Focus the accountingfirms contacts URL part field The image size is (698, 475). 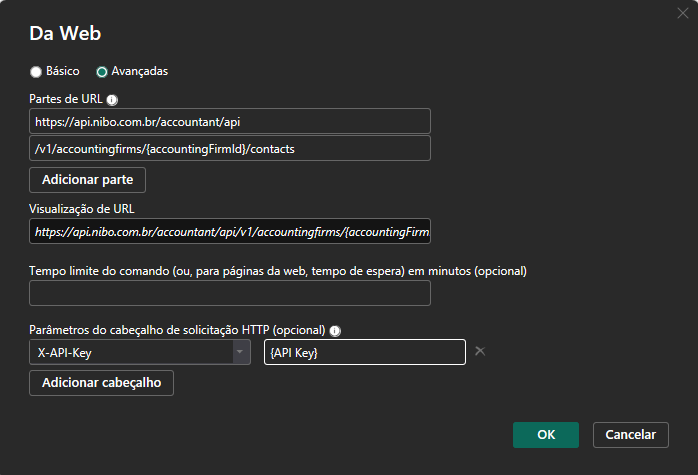coord(230,148)
